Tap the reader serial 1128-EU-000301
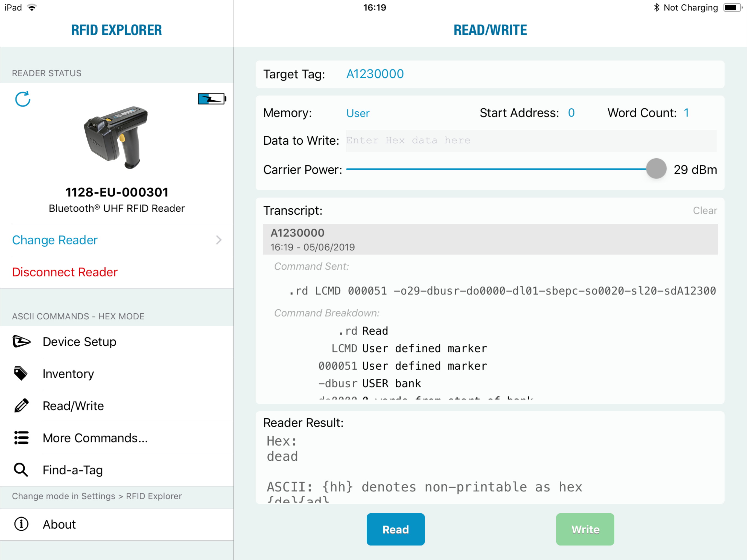747x560 pixels. point(117,192)
